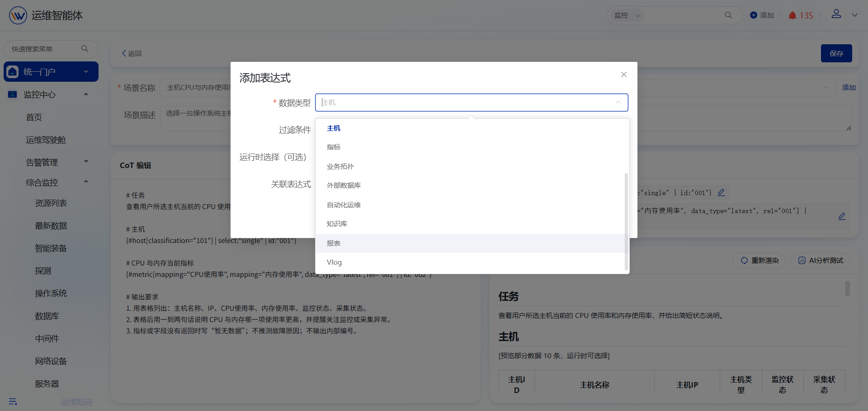Click the CoT 编辑 heading
Screen dimensions: 868x411
tap(136, 165)
